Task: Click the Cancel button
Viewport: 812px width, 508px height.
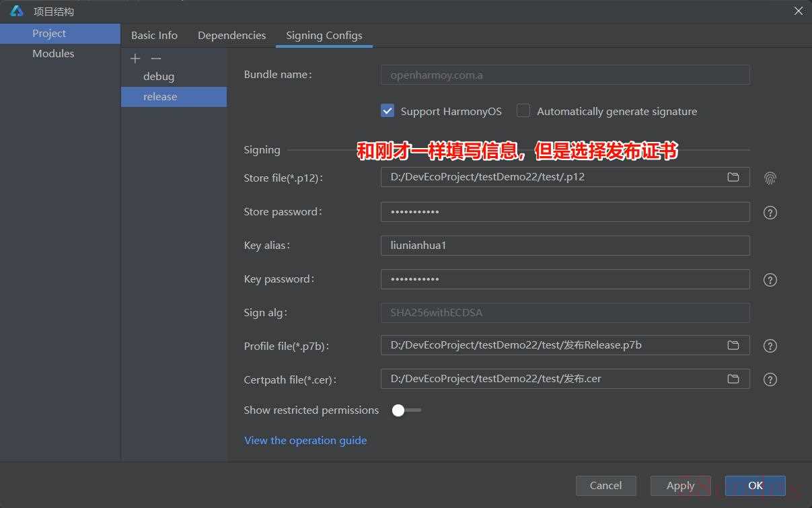Action: pyautogui.click(x=605, y=485)
